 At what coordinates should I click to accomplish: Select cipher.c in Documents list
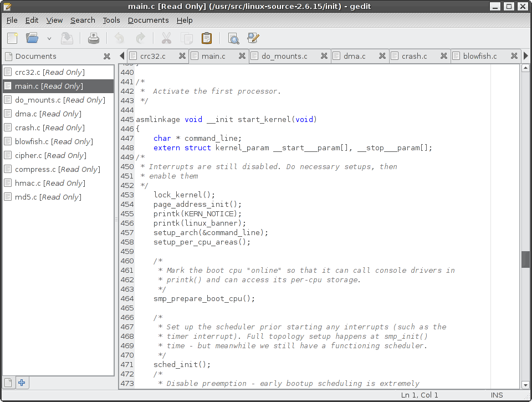pyautogui.click(x=58, y=155)
